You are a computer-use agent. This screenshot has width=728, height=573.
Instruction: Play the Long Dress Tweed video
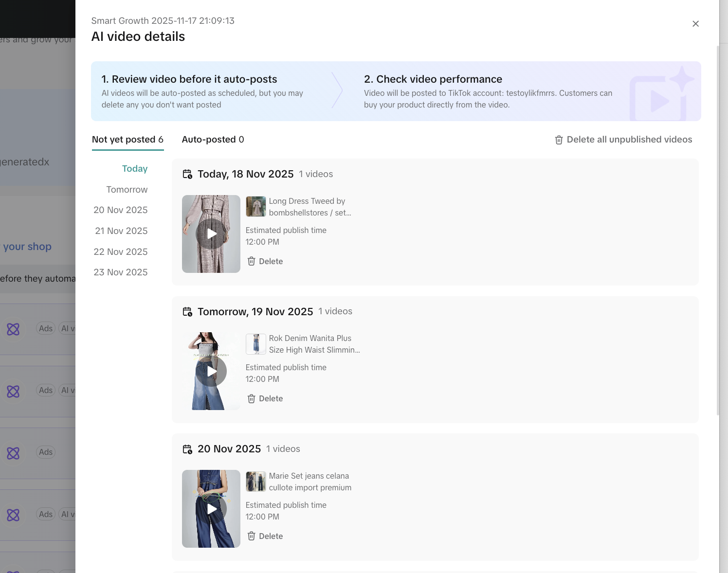(x=211, y=234)
